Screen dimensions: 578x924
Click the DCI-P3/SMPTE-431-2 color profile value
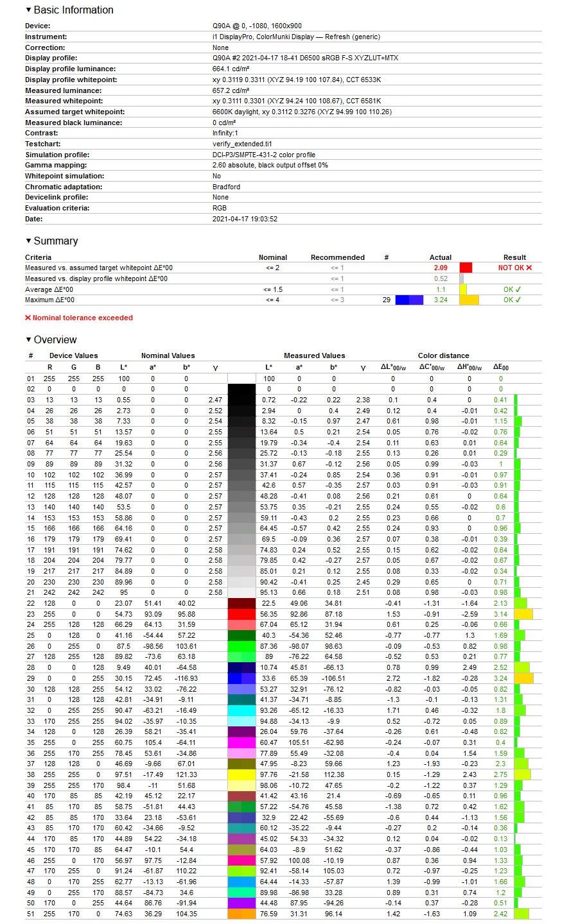coord(264,155)
